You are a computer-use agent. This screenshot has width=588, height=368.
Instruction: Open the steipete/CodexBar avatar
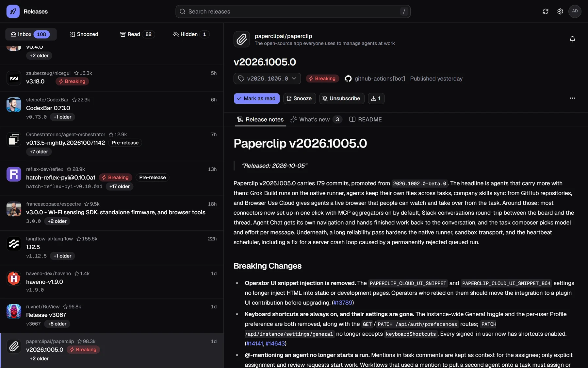(14, 105)
